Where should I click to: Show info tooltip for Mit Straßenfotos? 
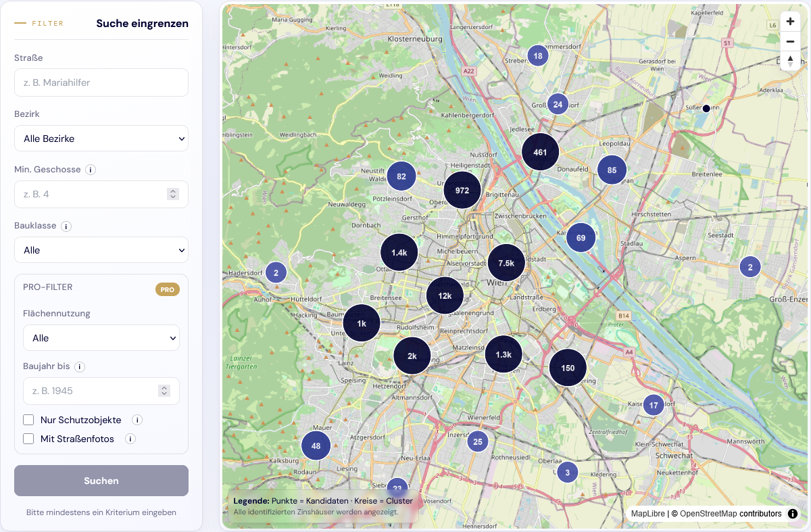(x=130, y=439)
